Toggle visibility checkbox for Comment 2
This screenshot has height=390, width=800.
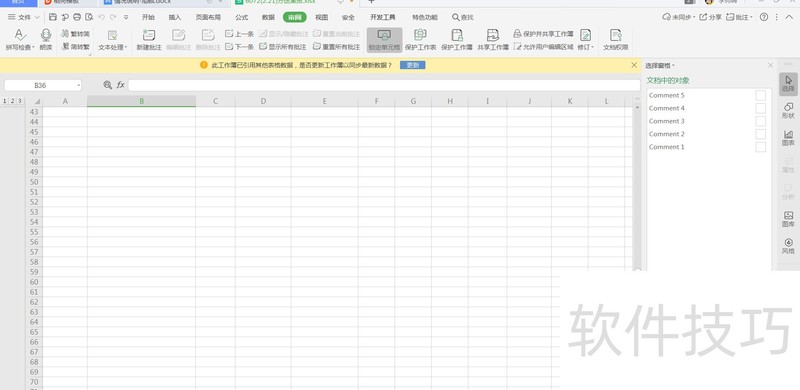(761, 134)
